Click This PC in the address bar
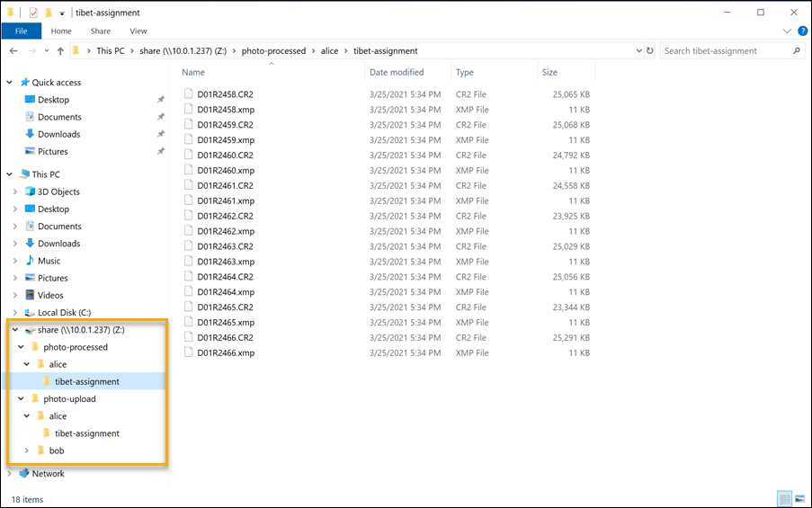This screenshot has width=812, height=508. pos(111,50)
